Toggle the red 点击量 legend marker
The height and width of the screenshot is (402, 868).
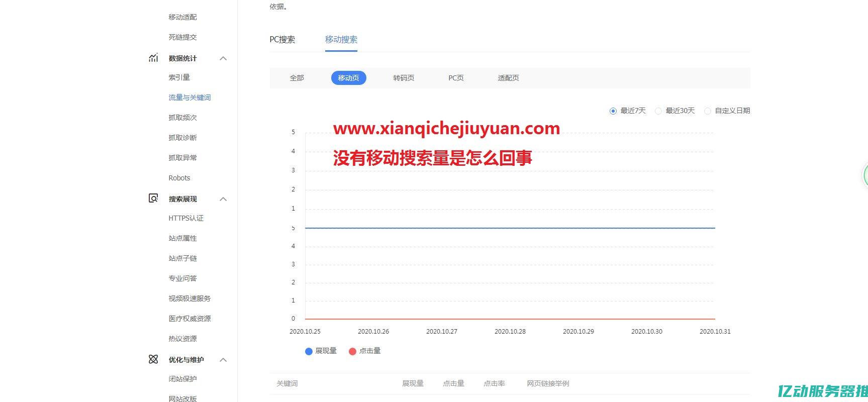[x=352, y=351]
